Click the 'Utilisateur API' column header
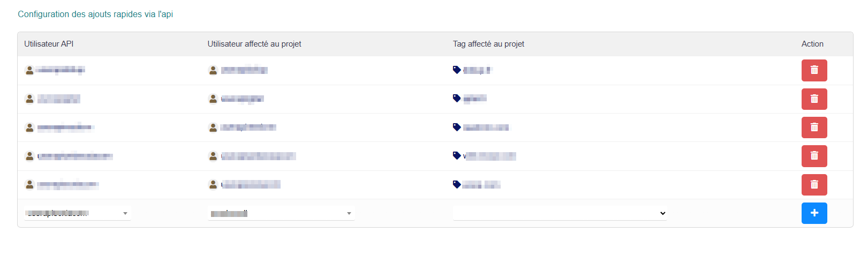868x255 pixels. (x=49, y=44)
